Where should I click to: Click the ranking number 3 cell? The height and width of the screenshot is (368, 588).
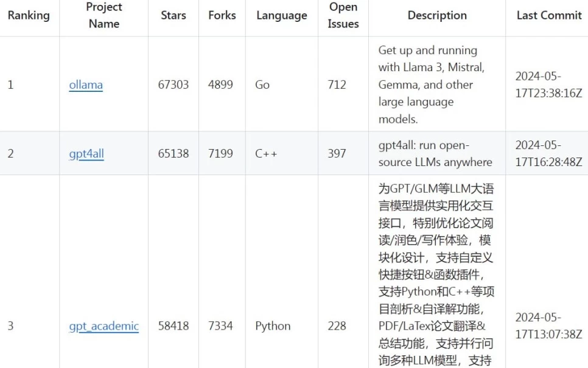10,326
